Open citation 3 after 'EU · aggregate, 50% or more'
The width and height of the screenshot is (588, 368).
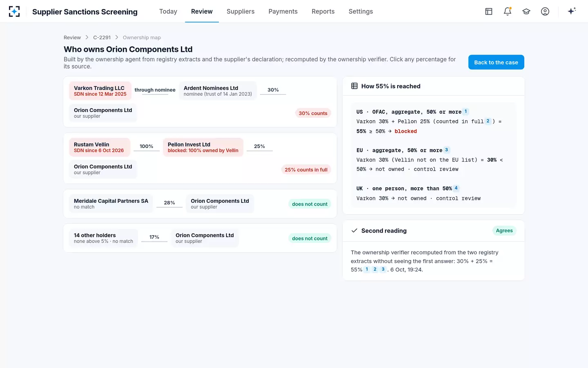click(x=446, y=150)
